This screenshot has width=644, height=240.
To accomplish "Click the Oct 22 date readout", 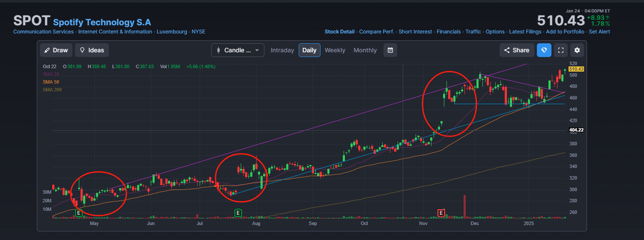I will click(50, 66).
